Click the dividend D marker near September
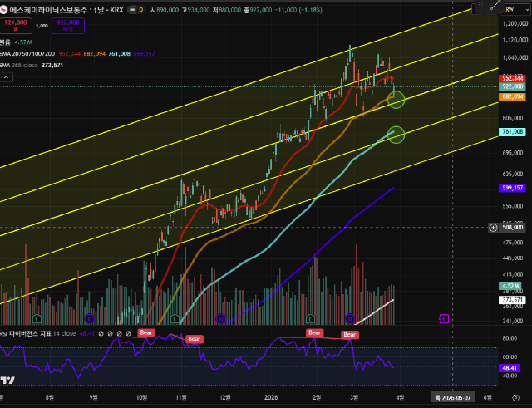 [90, 319]
